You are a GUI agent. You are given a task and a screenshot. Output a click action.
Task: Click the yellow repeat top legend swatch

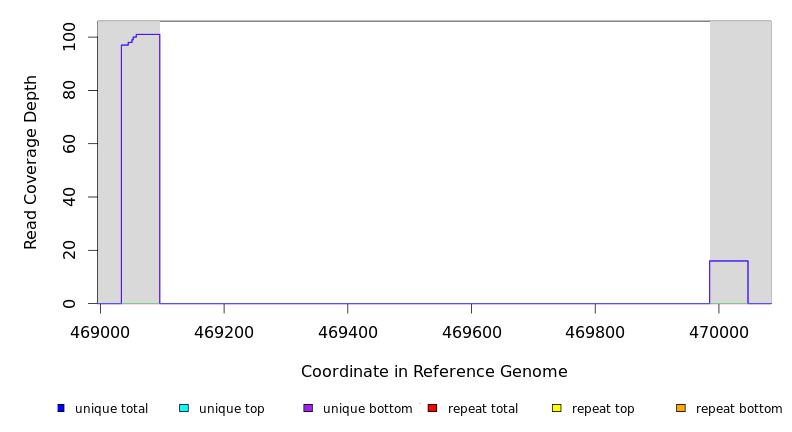pos(556,408)
